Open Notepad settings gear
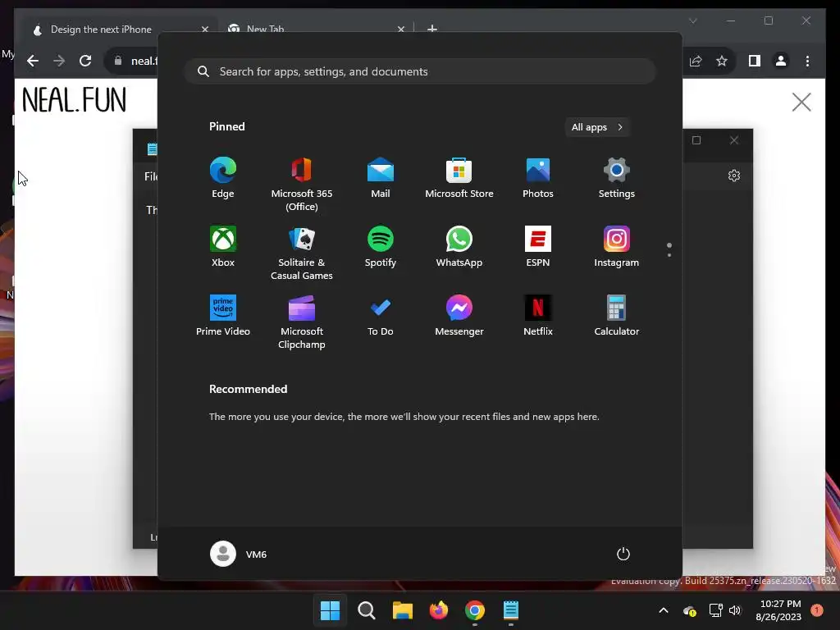 point(734,176)
